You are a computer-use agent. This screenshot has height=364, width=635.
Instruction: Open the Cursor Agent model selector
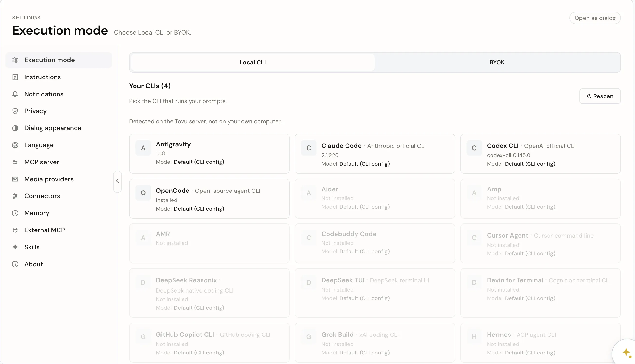point(530,253)
